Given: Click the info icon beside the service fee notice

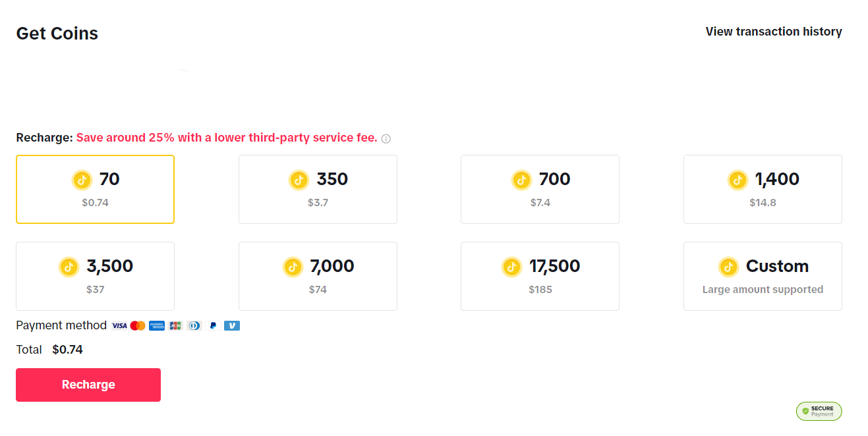Looking at the screenshot, I should click(x=386, y=139).
